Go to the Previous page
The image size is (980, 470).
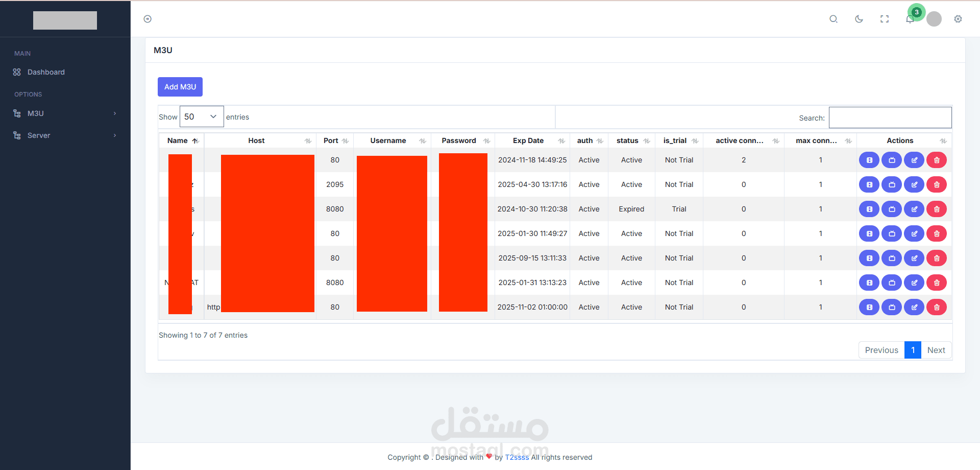881,350
